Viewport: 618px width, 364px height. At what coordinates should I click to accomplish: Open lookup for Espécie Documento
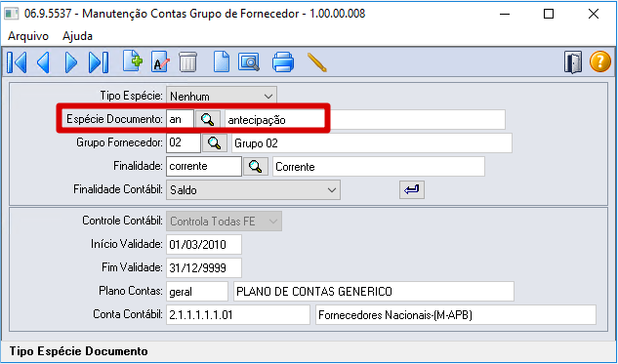(208, 119)
